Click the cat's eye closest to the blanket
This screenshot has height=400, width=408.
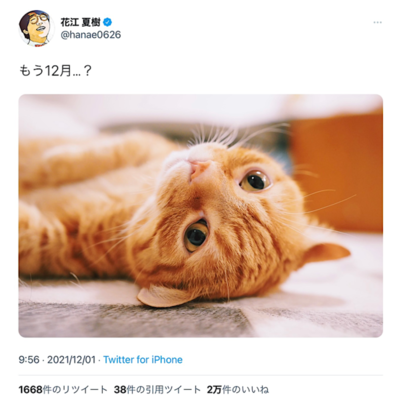(196, 235)
